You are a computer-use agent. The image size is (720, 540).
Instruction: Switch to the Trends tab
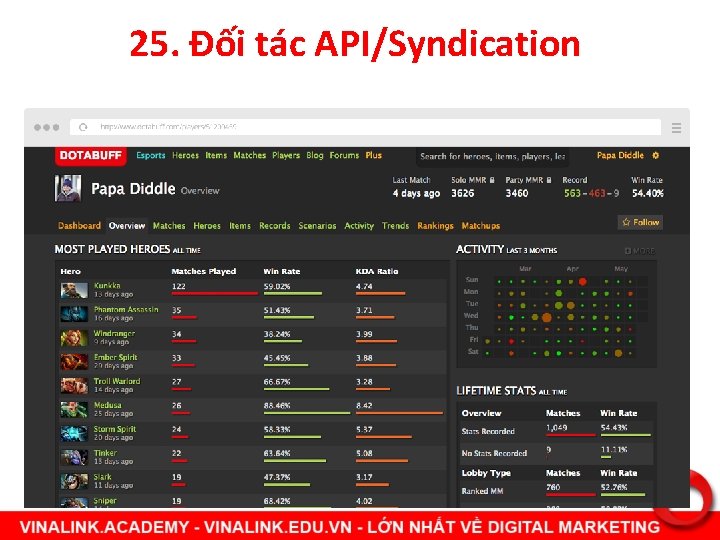tap(395, 225)
